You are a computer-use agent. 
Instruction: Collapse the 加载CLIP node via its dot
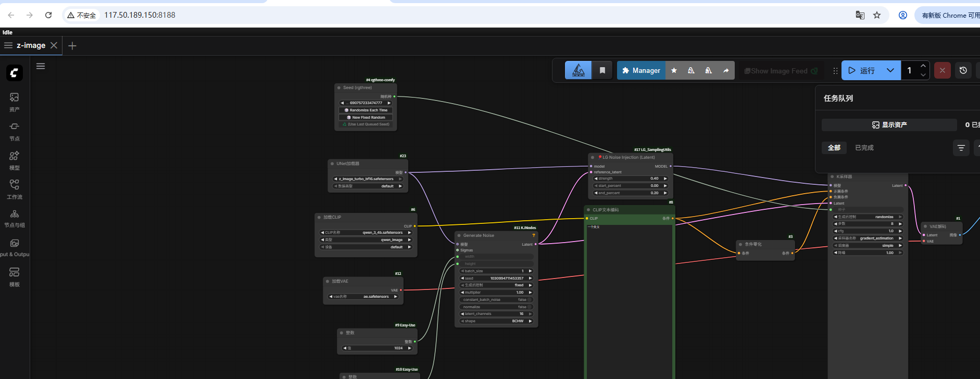pos(319,218)
